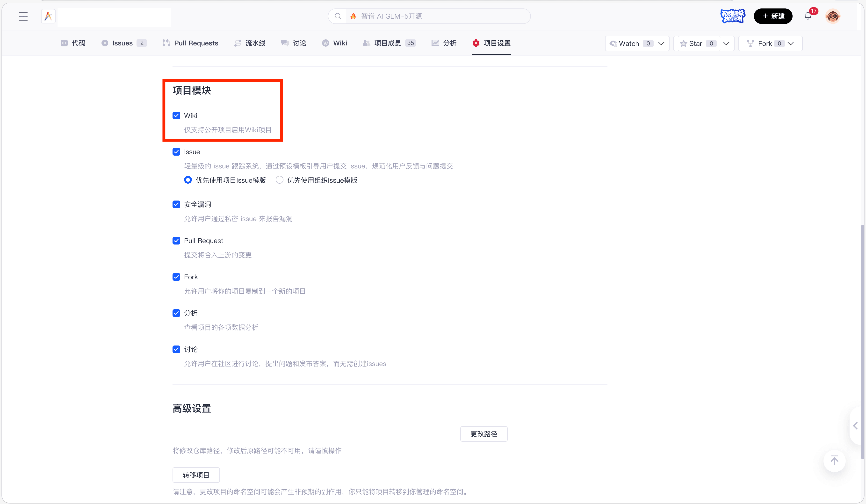Uncheck the Fork module checkbox
This screenshot has height=504, width=866.
pos(176,277)
